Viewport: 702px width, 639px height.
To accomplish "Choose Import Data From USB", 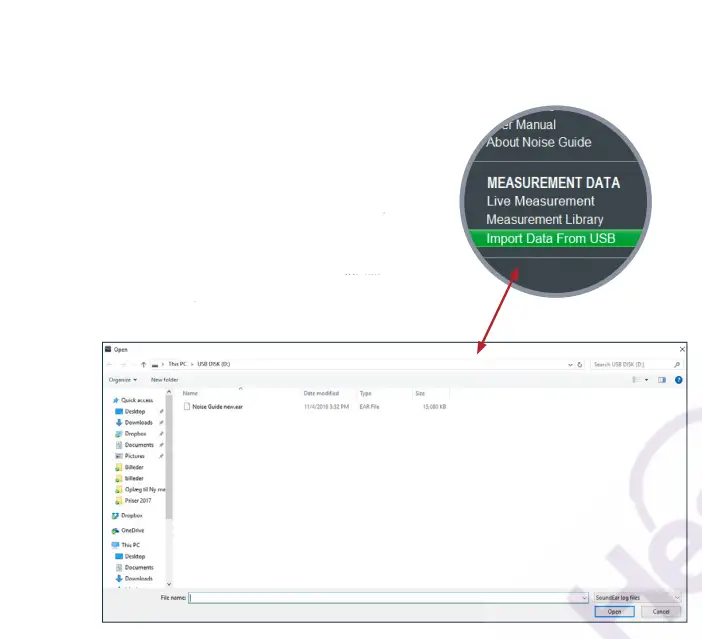I will tap(555, 238).
